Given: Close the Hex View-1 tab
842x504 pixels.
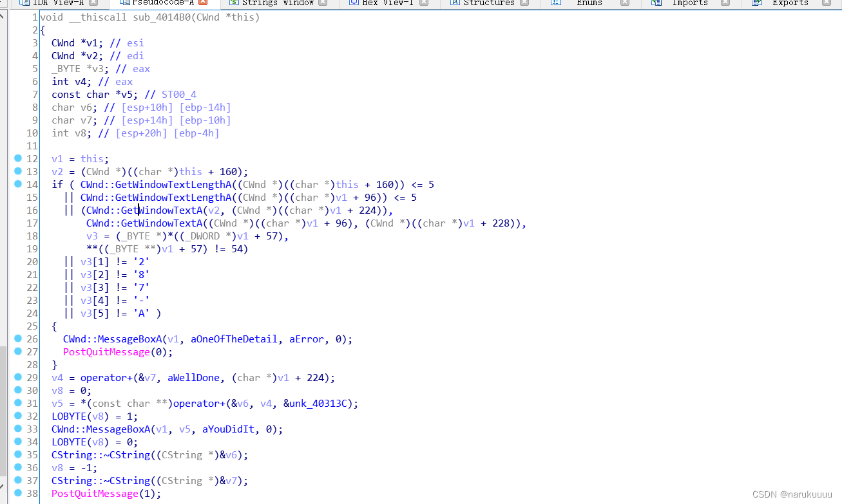Looking at the screenshot, I should point(424,3).
